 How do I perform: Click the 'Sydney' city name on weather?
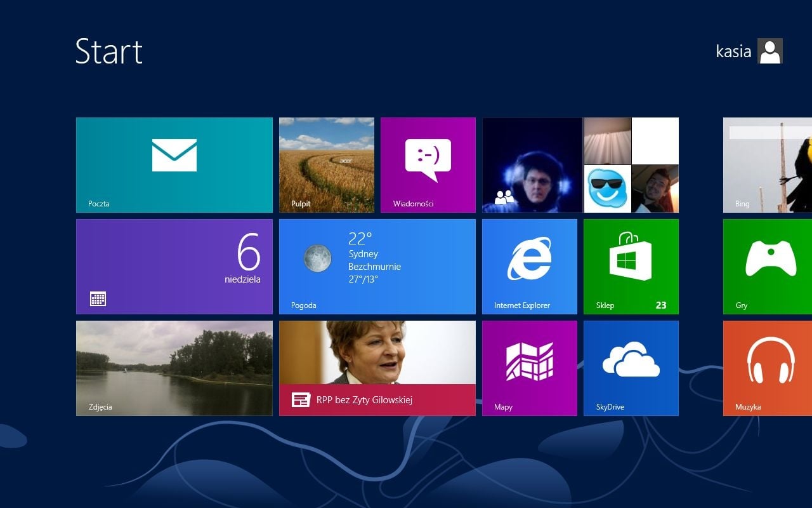[x=363, y=254]
